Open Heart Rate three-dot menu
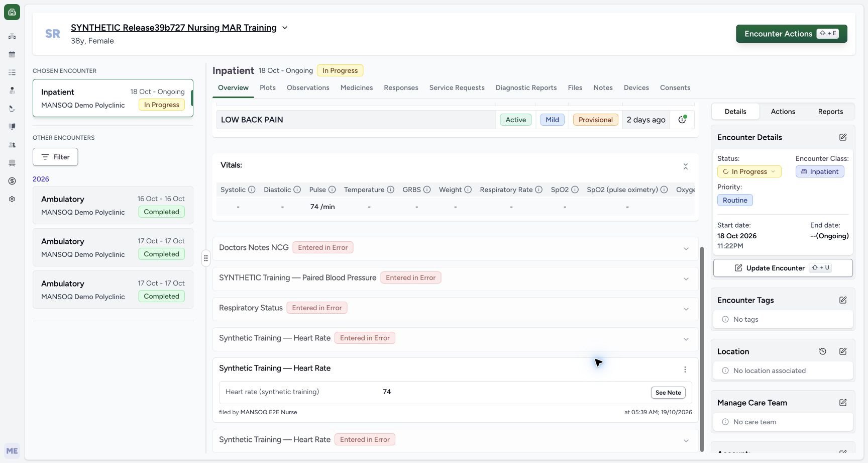Viewport: 868px width, 463px height. (x=685, y=369)
